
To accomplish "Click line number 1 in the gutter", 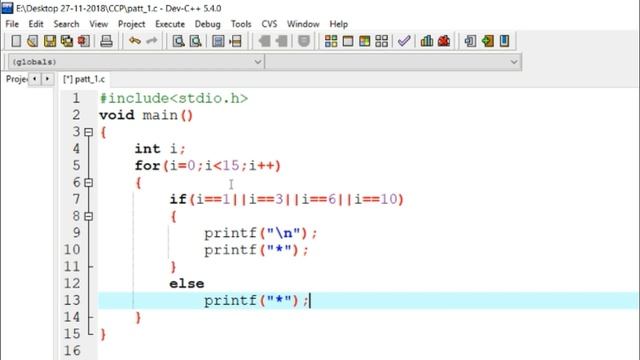I will [76, 98].
